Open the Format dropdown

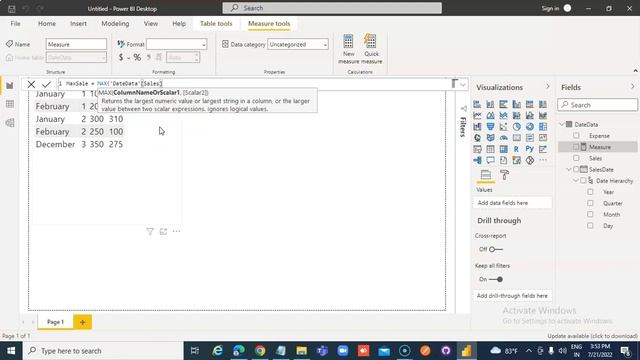[176, 44]
